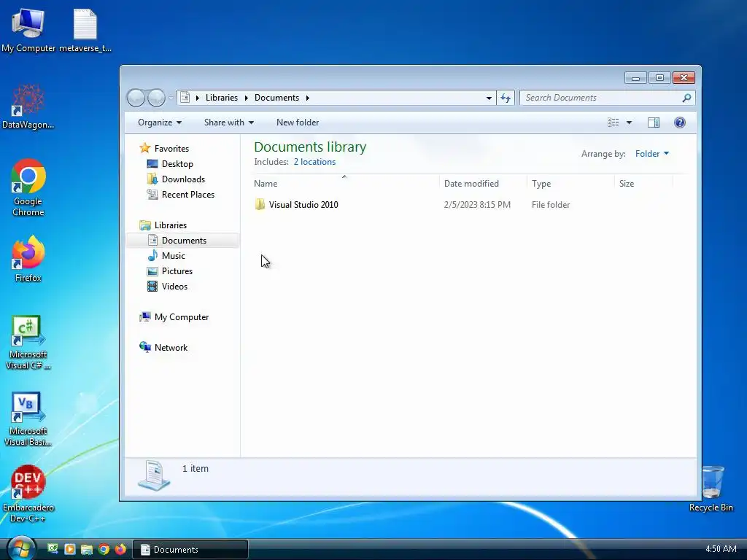Select the Embarcadero Dev-C++ desktop shortcut

pos(28,494)
